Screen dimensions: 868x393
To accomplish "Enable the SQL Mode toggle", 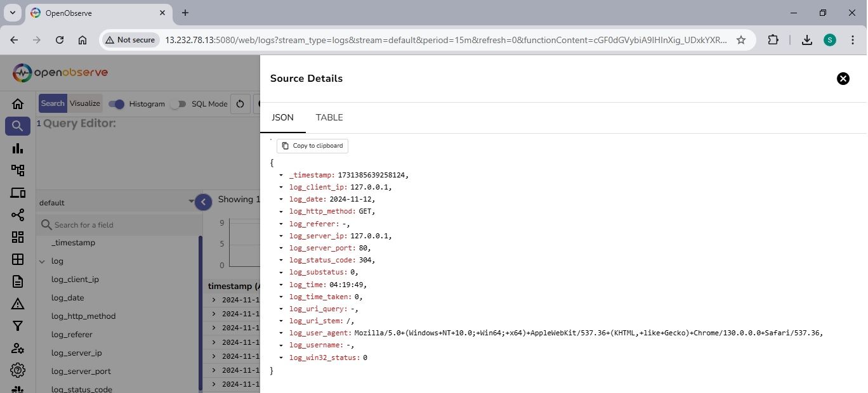I will (179, 104).
